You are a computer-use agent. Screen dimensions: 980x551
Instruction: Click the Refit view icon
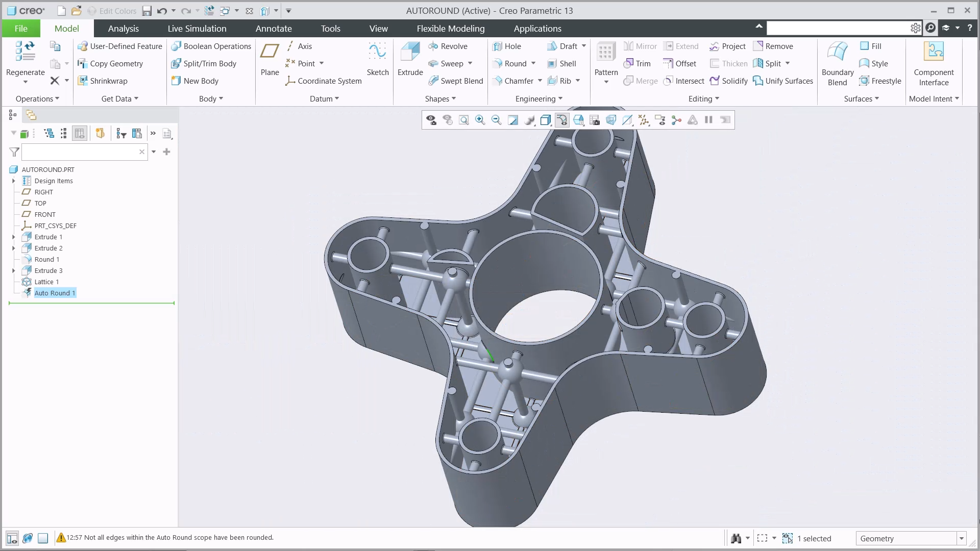[x=463, y=120]
